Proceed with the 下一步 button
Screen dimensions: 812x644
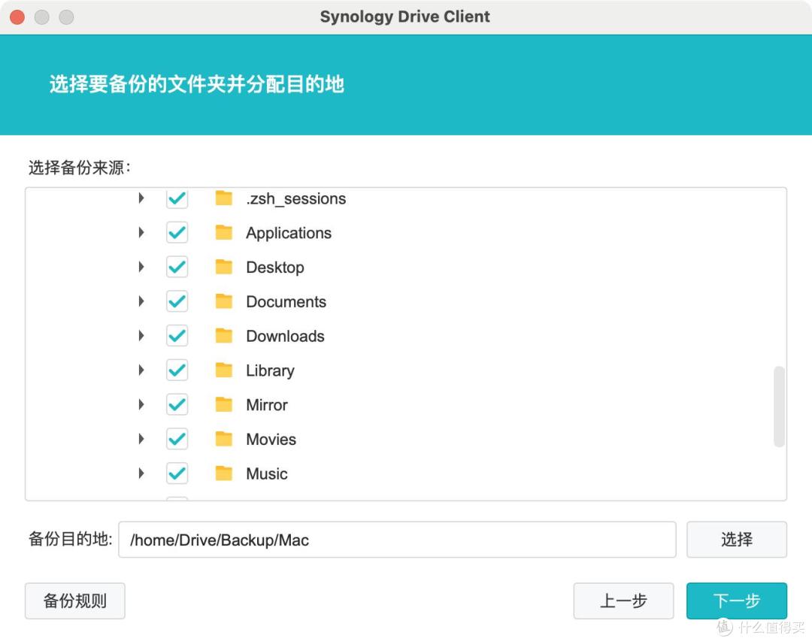pos(736,600)
